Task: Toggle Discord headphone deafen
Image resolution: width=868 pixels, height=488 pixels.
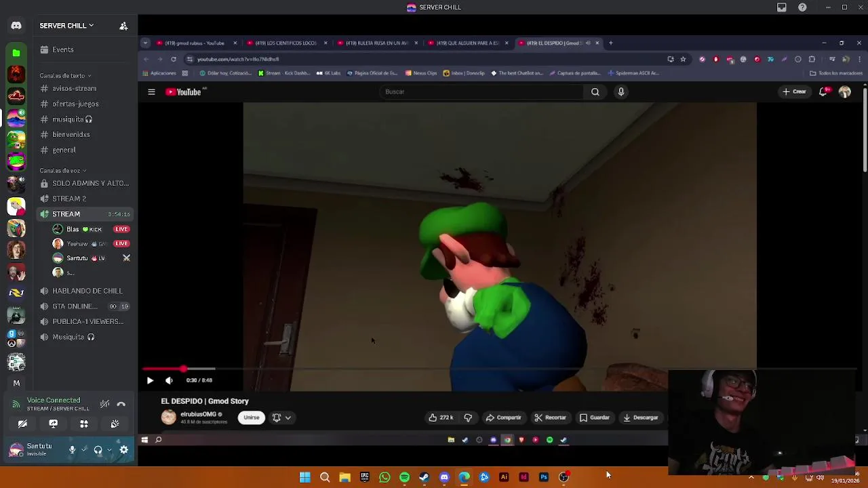Action: pos(98,449)
